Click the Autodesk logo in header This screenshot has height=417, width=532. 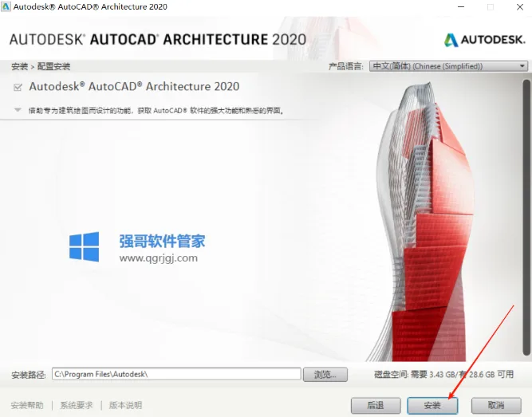coord(484,40)
